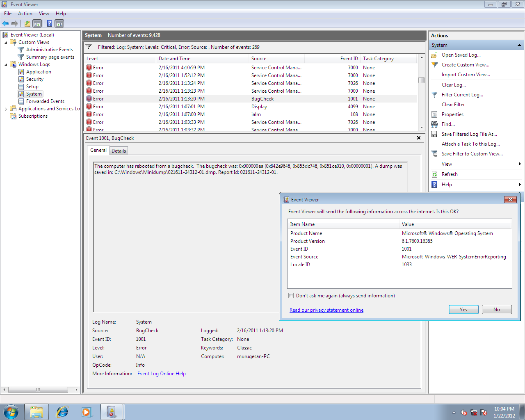Click the Open Saved Log folder icon
Viewport: 525px width, 420px height.
[434, 55]
